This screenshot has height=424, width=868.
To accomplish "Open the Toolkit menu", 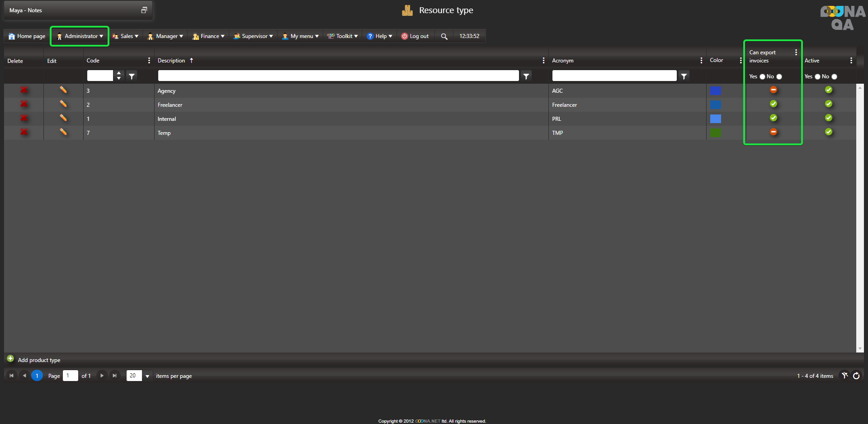I will point(343,36).
